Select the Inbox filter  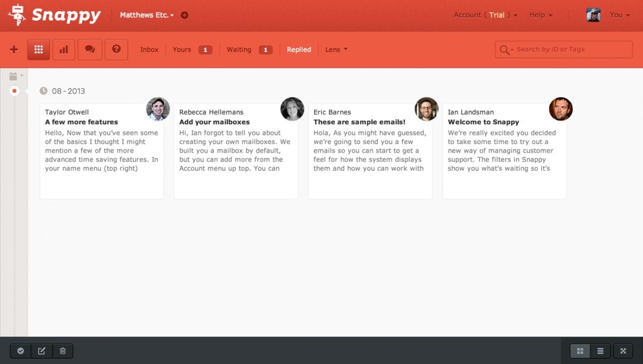point(149,49)
